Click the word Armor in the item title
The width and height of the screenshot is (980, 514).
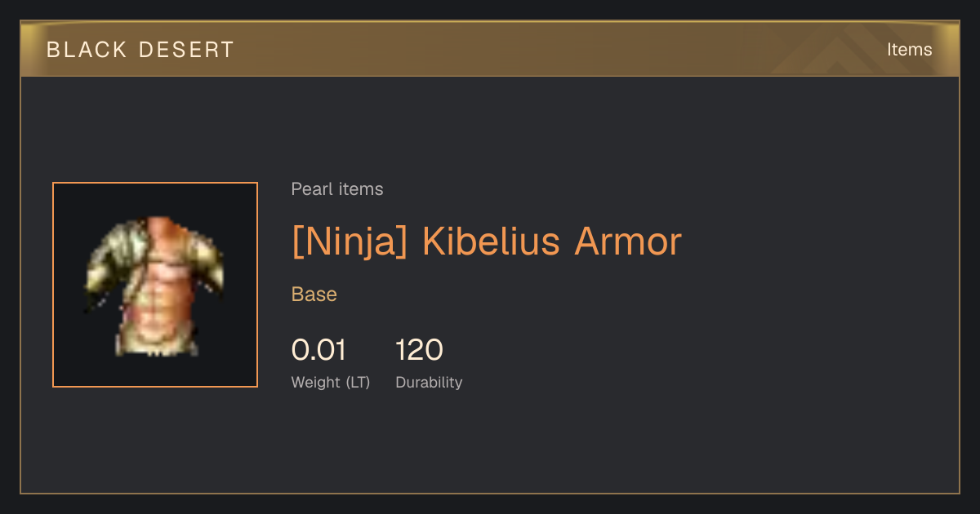point(628,241)
